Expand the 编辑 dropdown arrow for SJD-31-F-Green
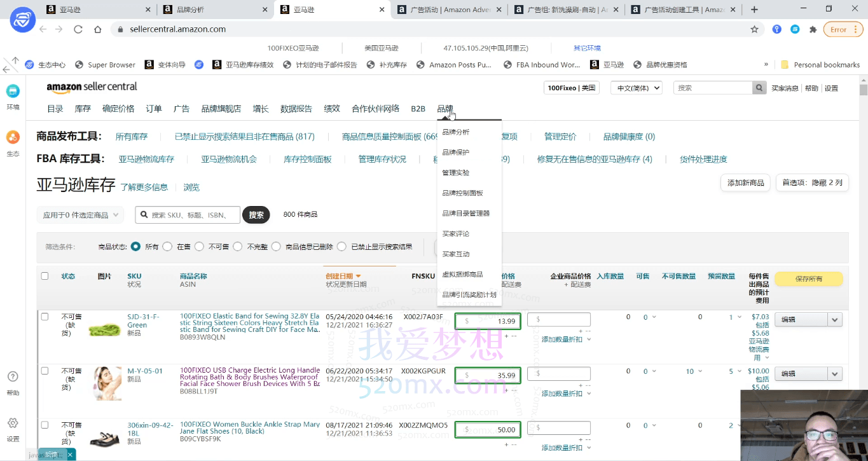Viewport: 868px width, 461px height. (835, 319)
